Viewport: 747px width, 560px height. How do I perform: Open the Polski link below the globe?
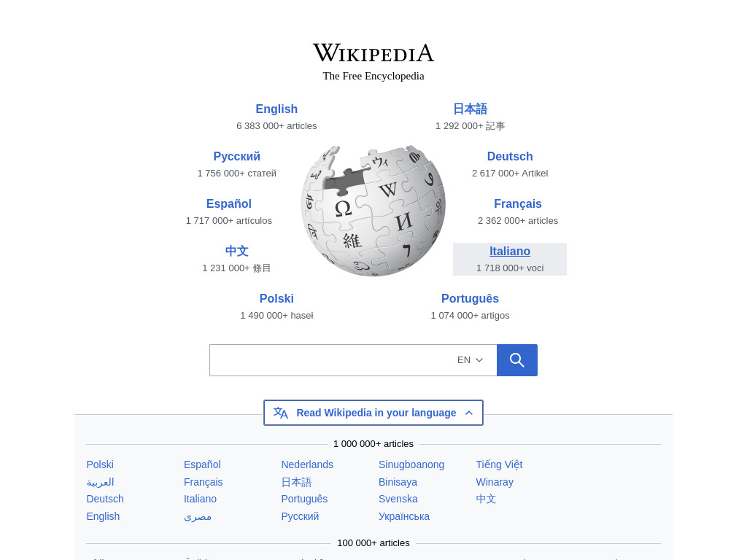coord(276,298)
